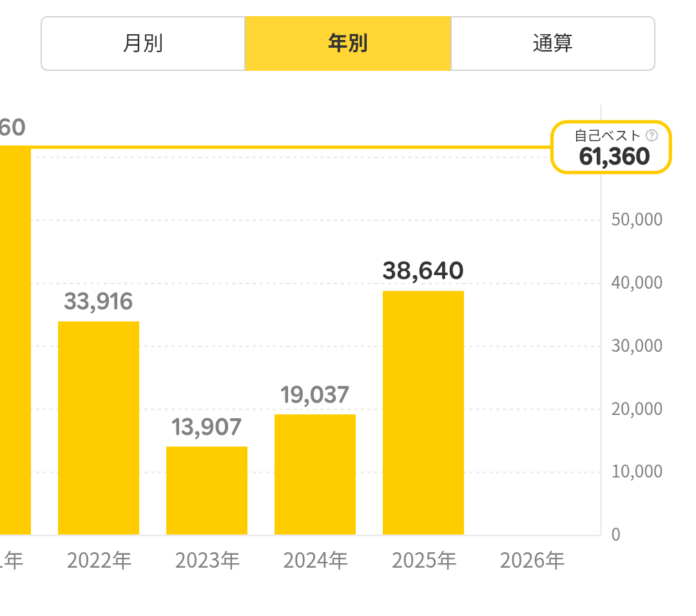
Task: Click the 38,640 value label
Action: [x=423, y=271]
